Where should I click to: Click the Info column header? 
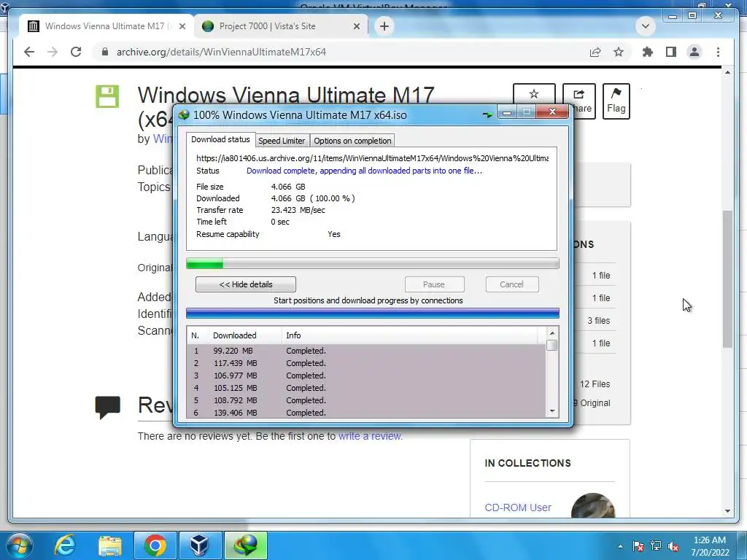[x=410, y=335]
